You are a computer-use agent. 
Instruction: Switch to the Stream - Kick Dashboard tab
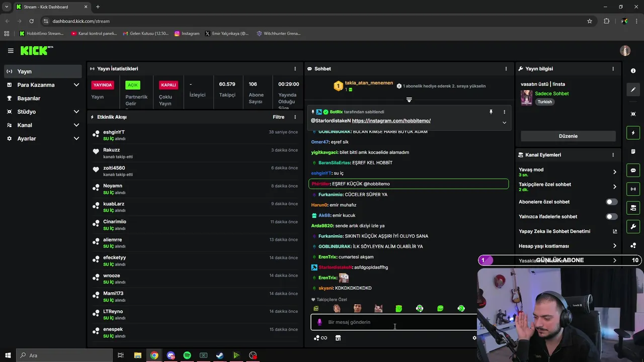coord(52,7)
